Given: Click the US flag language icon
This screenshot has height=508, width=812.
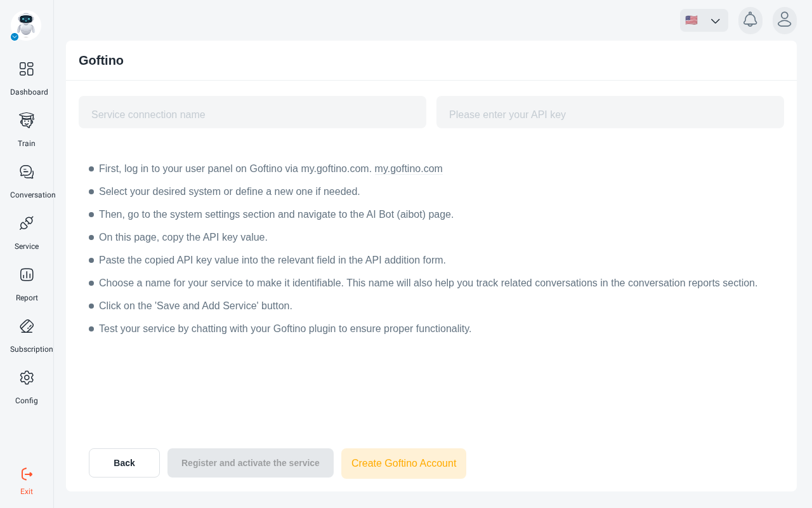Looking at the screenshot, I should [691, 20].
